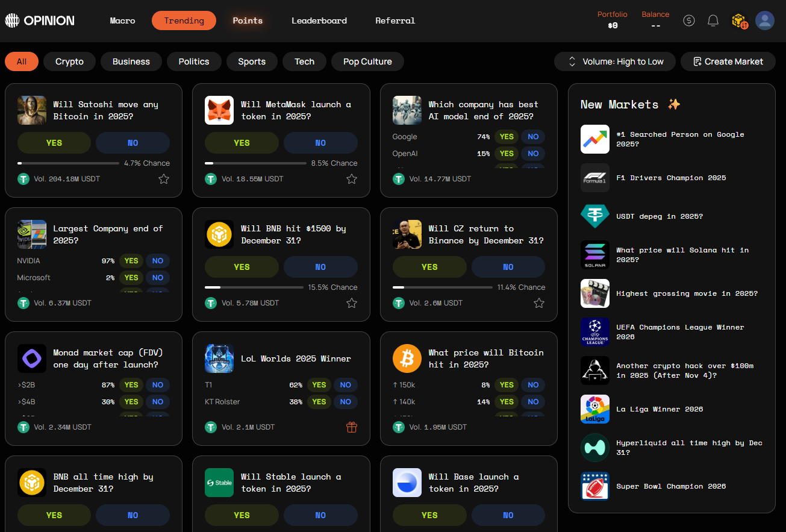Open the MetaMask fox market icon
Screen dimensions: 786x532
click(x=219, y=110)
